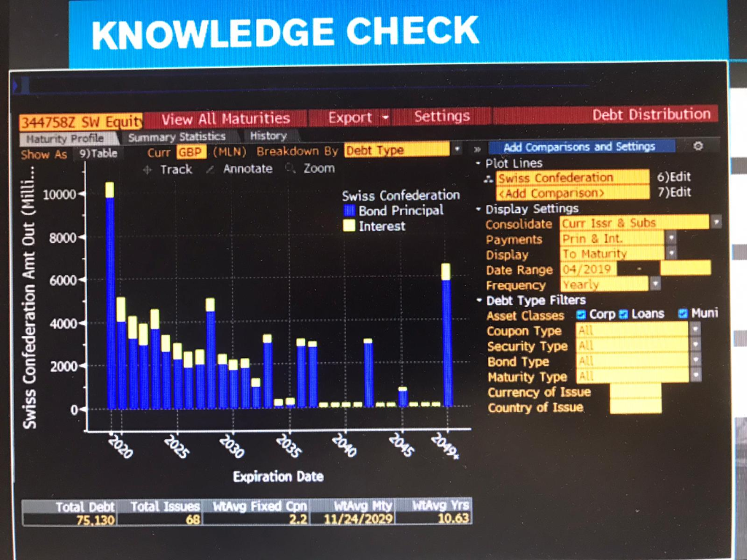Open the Consolidate dropdown
The width and height of the screenshot is (747, 560).
(x=716, y=222)
